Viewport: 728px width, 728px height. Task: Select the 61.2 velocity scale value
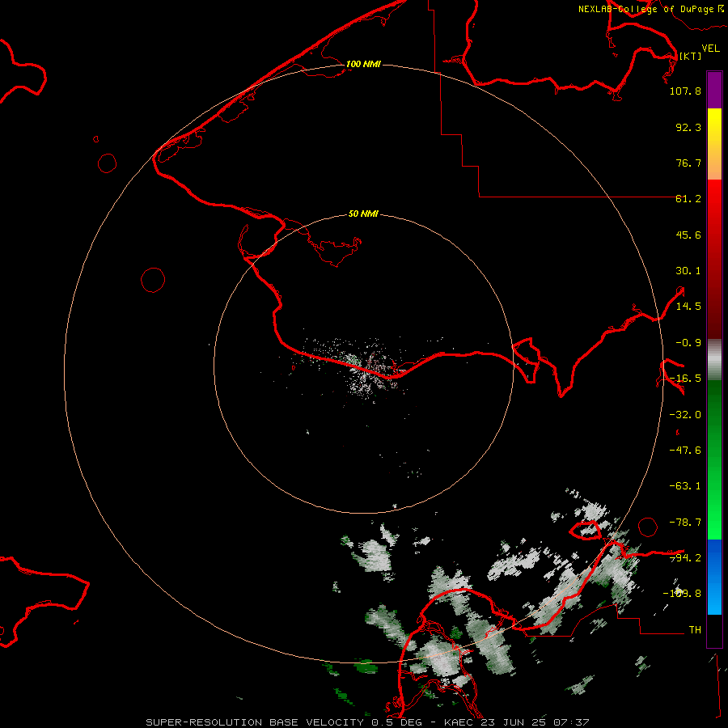click(x=688, y=199)
